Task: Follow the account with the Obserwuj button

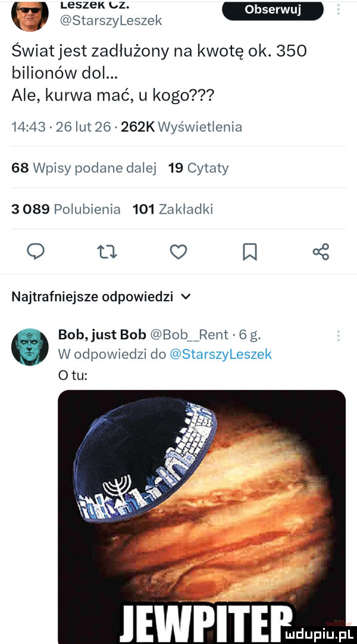Action: 273,10
